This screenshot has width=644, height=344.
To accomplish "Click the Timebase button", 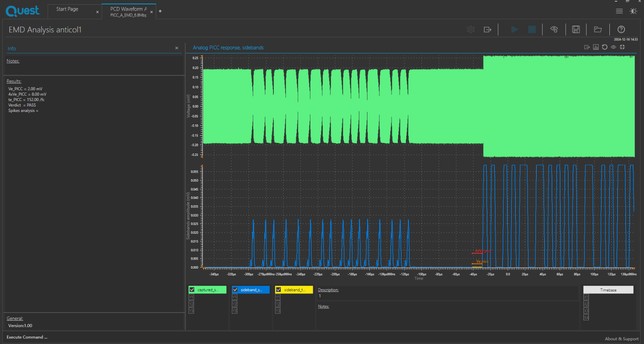I will tap(608, 290).
